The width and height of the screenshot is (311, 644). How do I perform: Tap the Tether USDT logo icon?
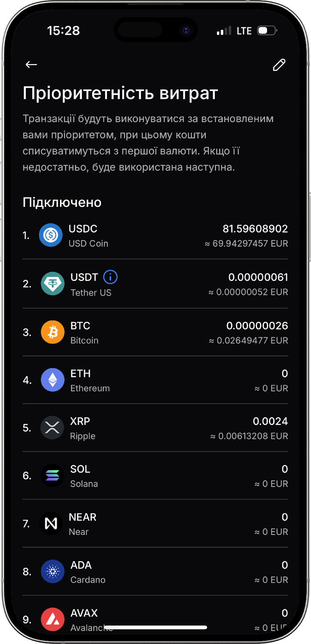coord(53,284)
